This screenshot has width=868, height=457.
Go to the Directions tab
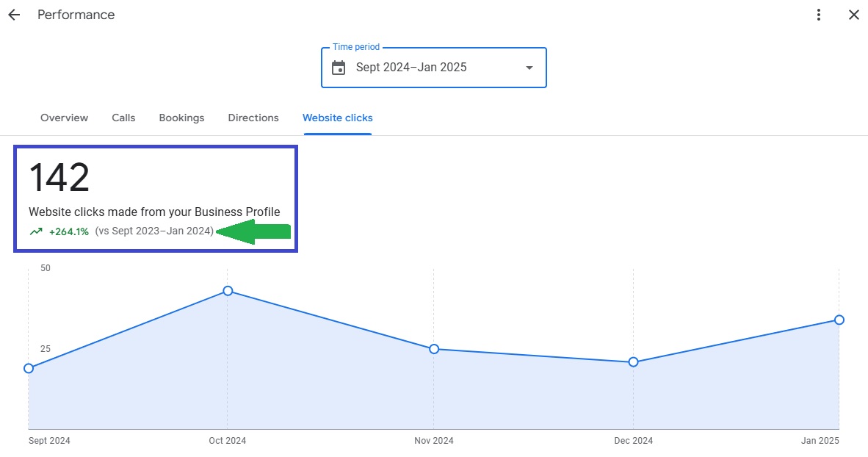pos(253,118)
